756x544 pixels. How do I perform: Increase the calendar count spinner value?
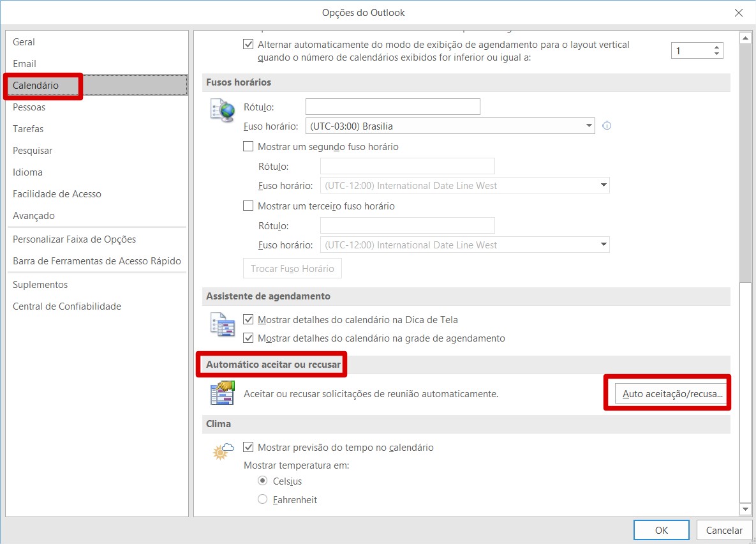717,47
